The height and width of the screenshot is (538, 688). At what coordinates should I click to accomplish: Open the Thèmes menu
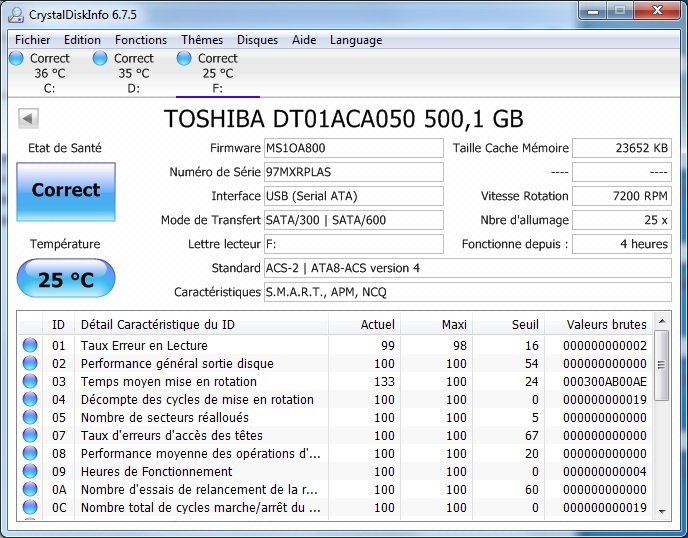coord(202,40)
